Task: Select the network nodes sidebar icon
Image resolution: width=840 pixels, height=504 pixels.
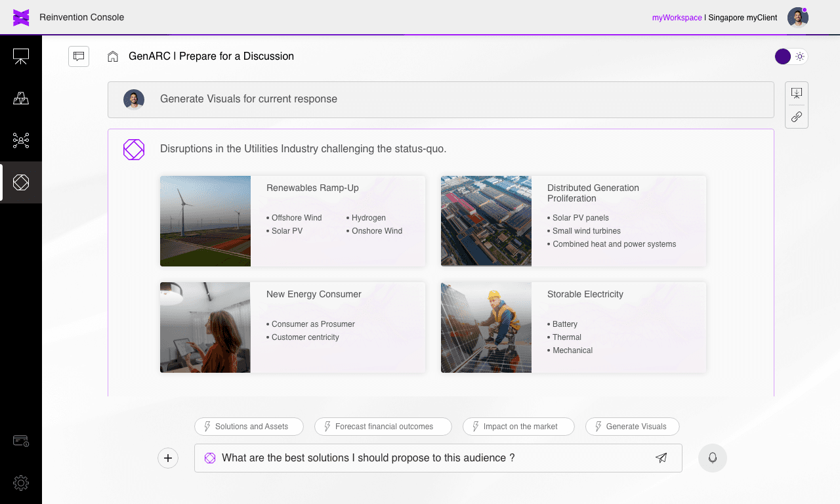Action: pyautogui.click(x=21, y=140)
